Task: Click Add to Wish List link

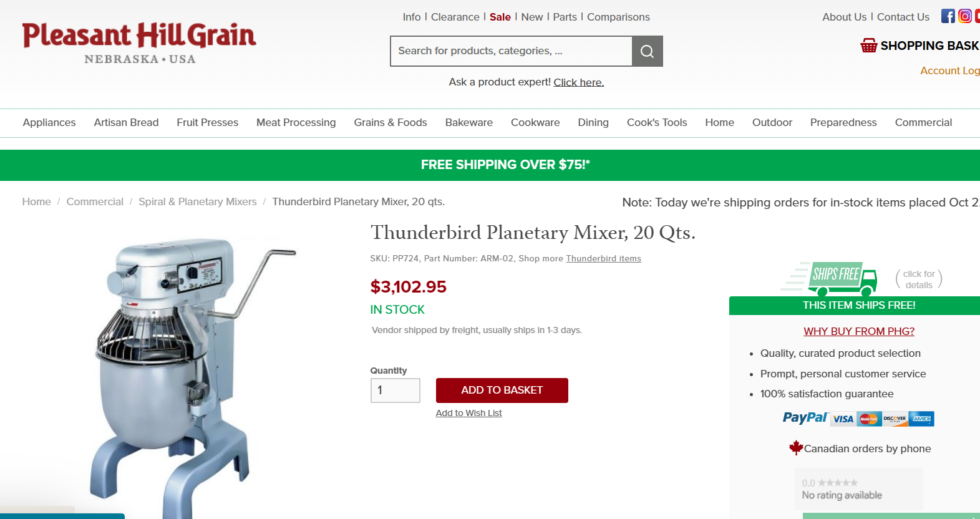Action: pos(468,413)
